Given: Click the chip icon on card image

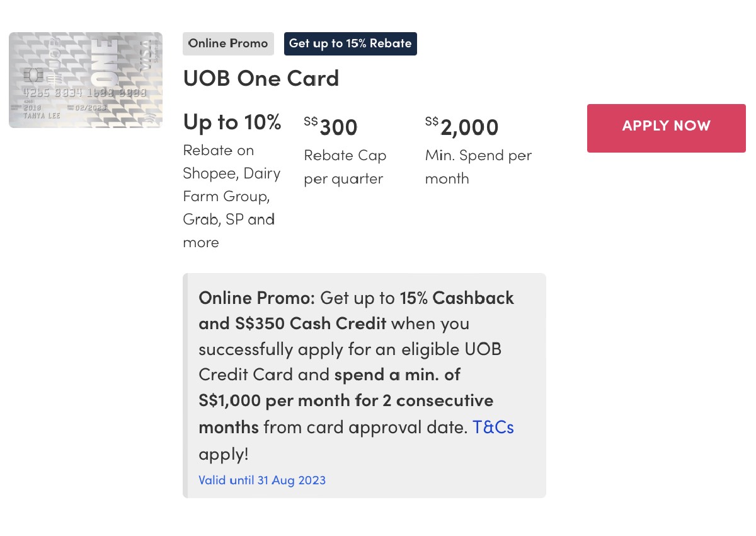Looking at the screenshot, I should click(33, 76).
